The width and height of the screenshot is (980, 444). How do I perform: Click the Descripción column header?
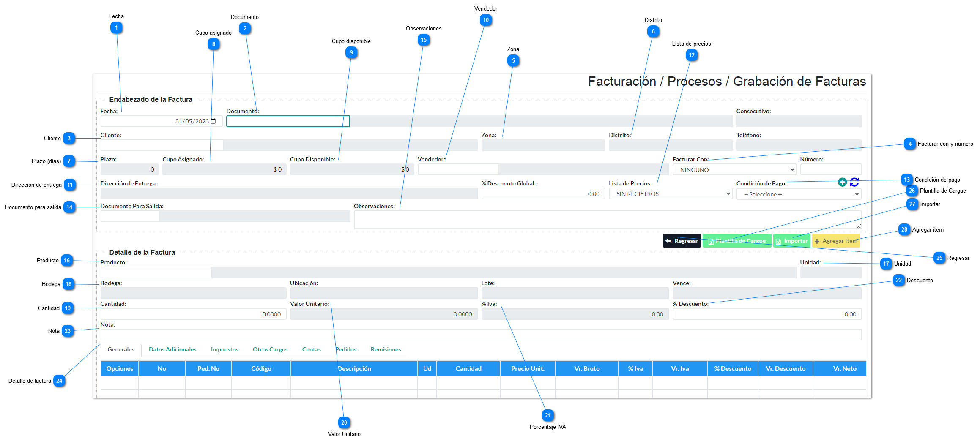click(354, 368)
